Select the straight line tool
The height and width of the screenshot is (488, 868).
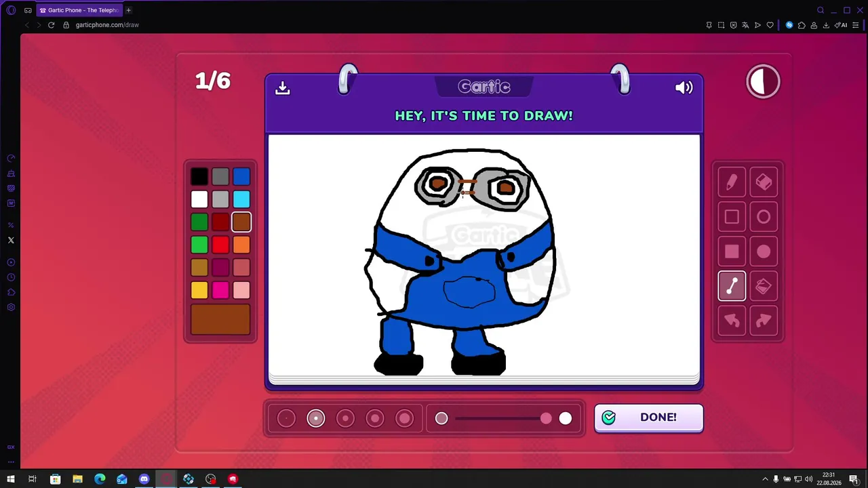pos(732,286)
